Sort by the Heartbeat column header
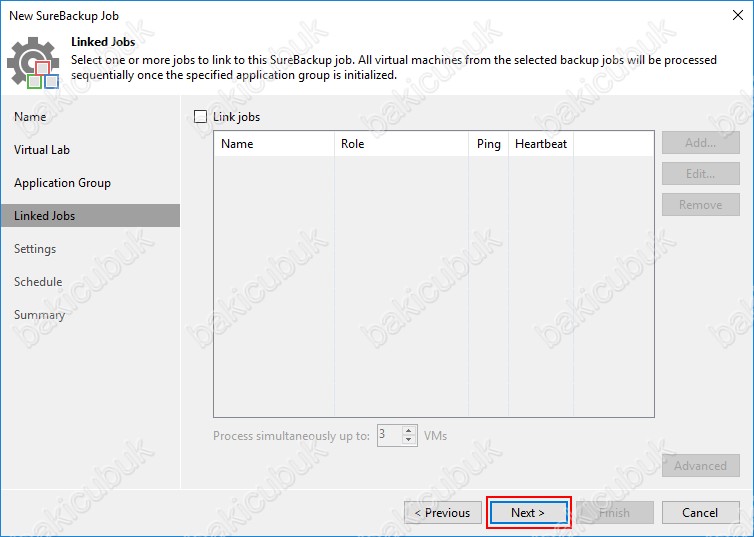 click(x=541, y=144)
